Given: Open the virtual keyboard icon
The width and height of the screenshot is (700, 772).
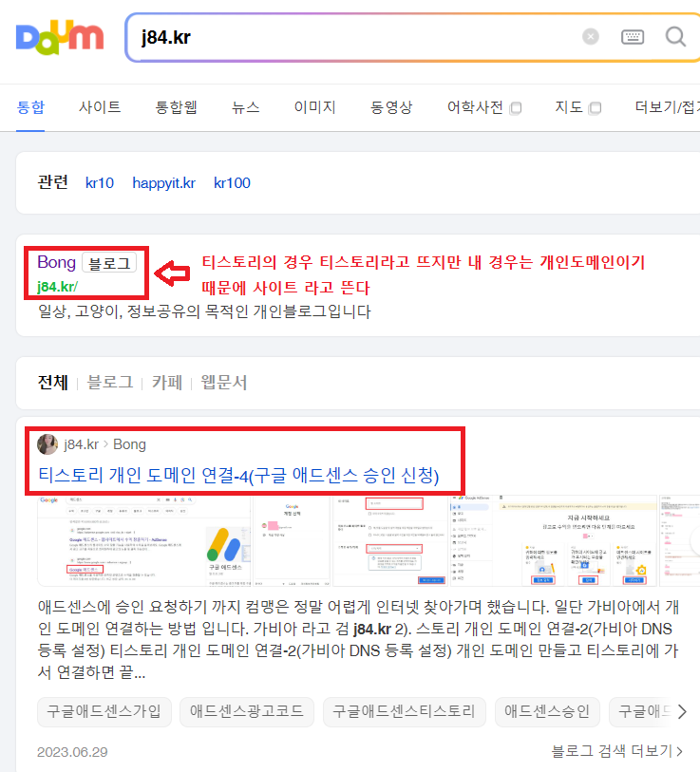Looking at the screenshot, I should pyautogui.click(x=632, y=37).
